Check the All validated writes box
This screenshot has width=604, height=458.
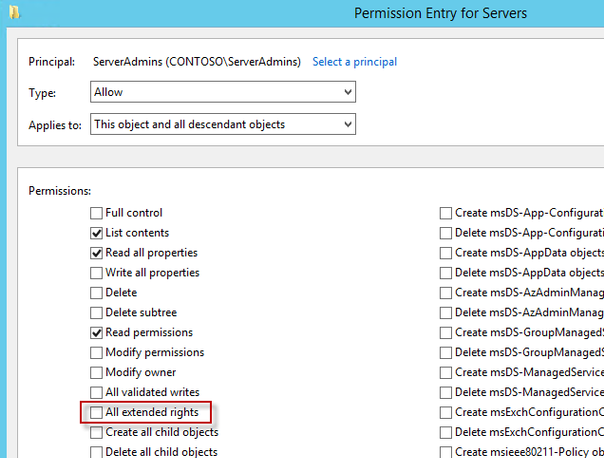pyautogui.click(x=97, y=393)
